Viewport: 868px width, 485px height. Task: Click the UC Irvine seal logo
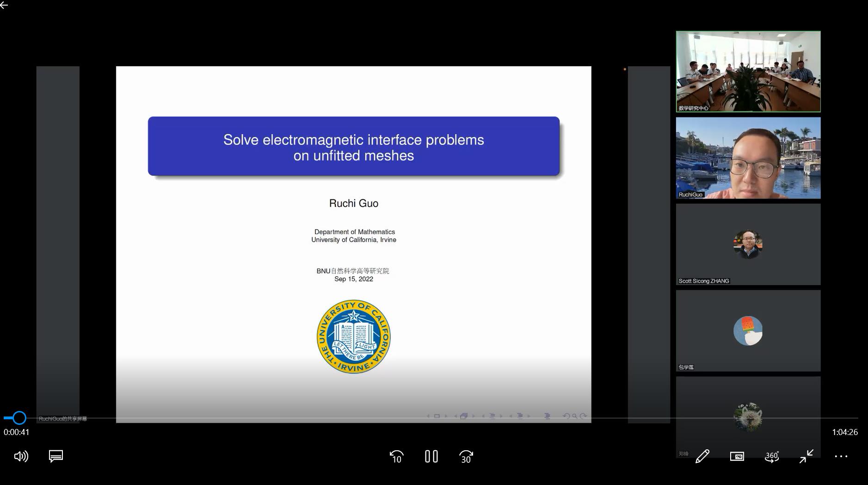pos(353,336)
